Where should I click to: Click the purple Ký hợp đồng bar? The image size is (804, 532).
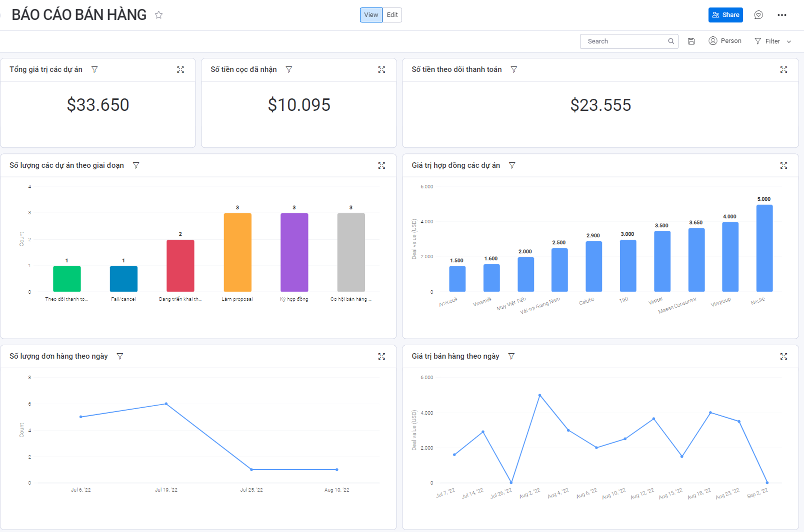click(x=294, y=252)
